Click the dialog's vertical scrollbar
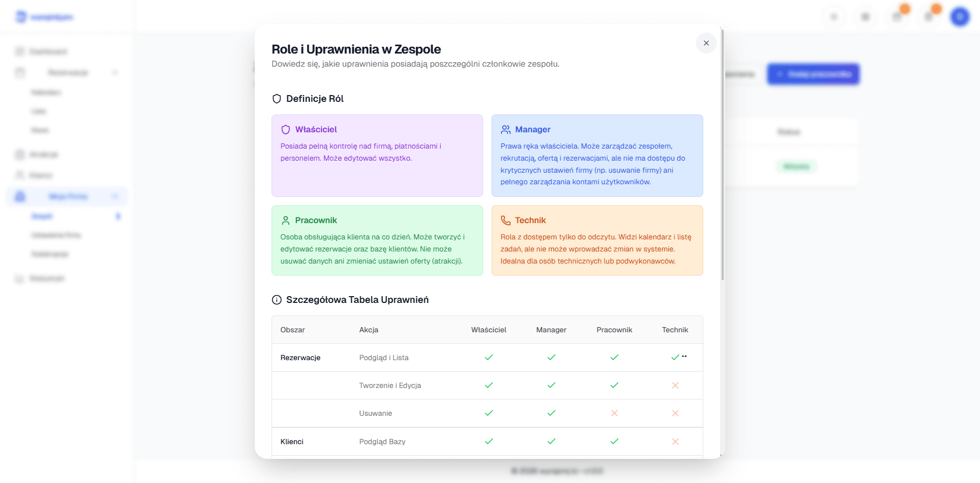 click(x=723, y=157)
